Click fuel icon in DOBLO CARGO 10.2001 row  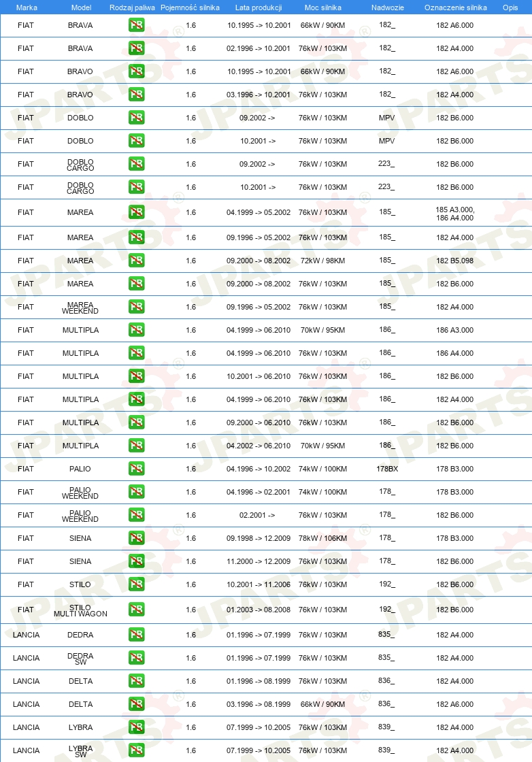[x=137, y=187]
